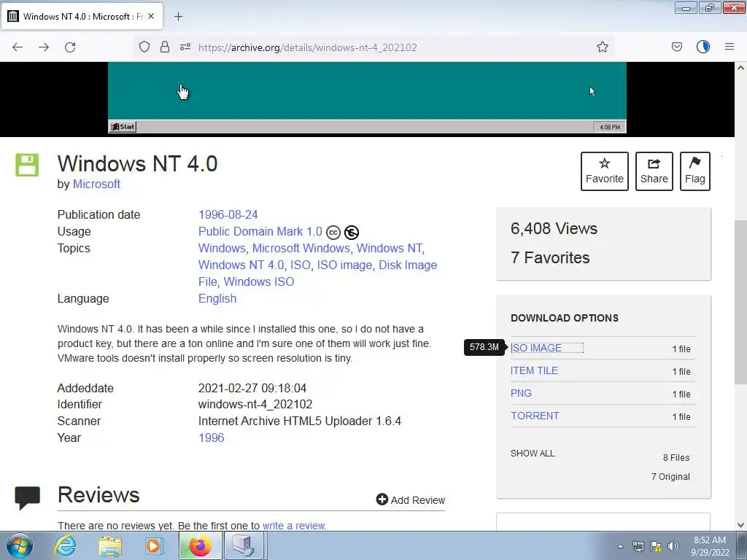Open the 1996-08-24 publication date link
Screen dimensions: 747x560
(x=228, y=215)
